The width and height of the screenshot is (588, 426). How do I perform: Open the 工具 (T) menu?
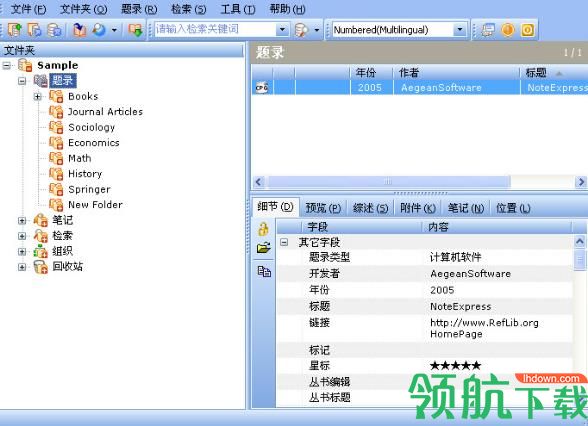pyautogui.click(x=238, y=9)
